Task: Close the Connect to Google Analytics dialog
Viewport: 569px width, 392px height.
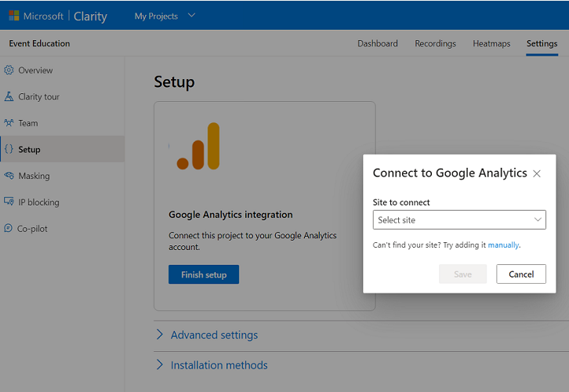Action: click(x=537, y=174)
